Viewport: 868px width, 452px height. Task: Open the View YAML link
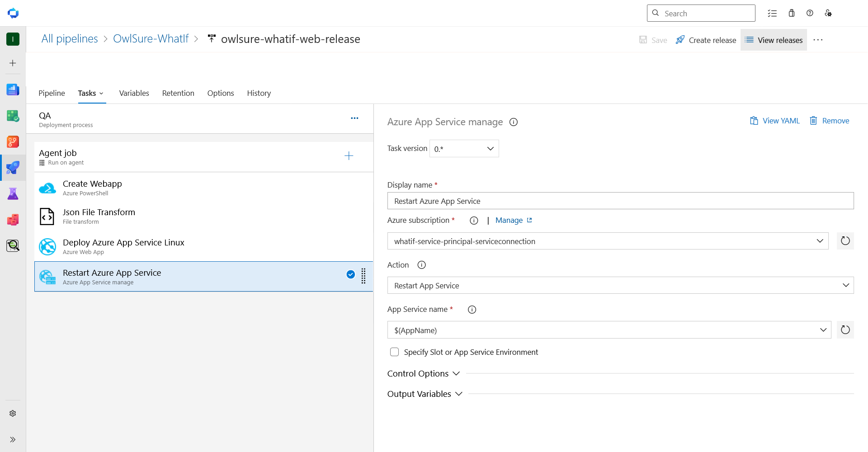775,121
